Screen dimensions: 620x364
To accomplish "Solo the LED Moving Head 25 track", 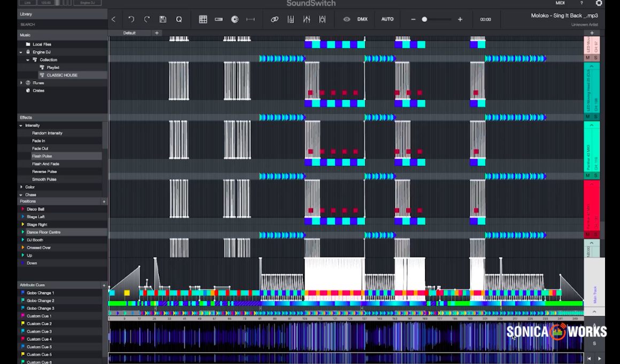I will pos(595,117).
